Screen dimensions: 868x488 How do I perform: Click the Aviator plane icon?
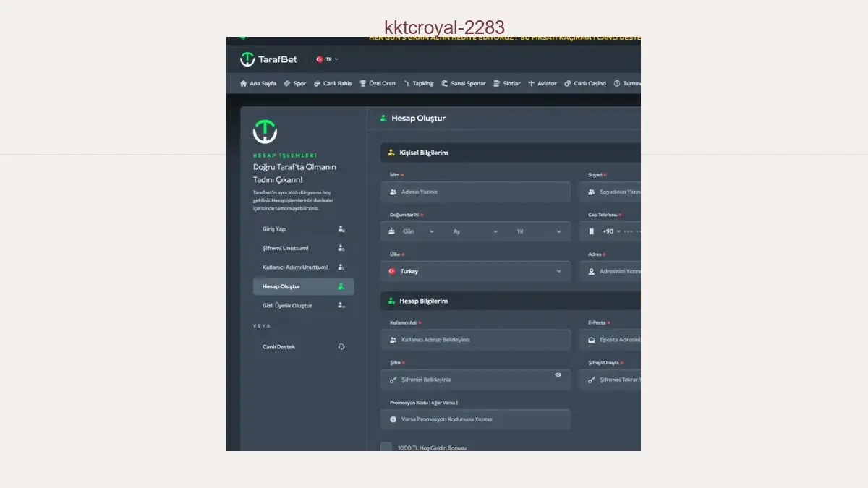click(x=532, y=84)
